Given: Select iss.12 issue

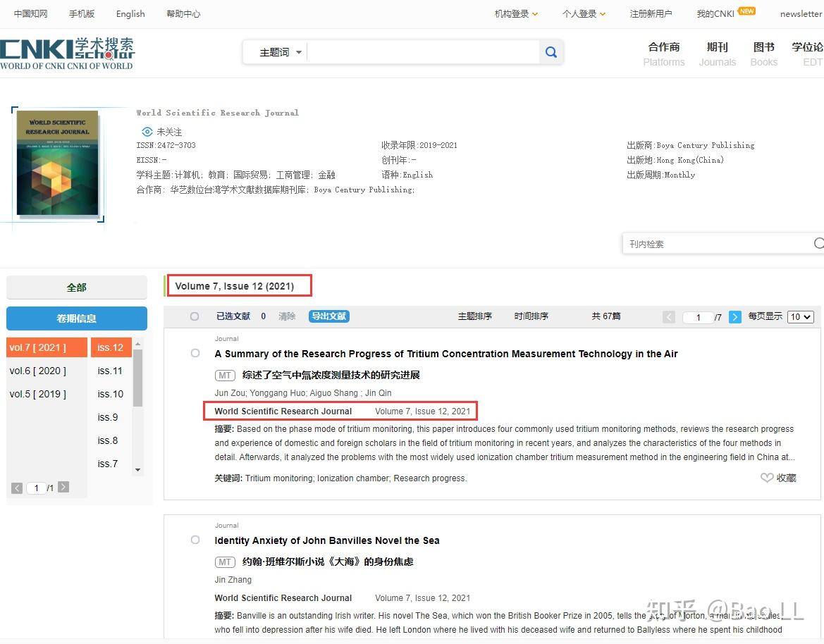Looking at the screenshot, I should (111, 348).
